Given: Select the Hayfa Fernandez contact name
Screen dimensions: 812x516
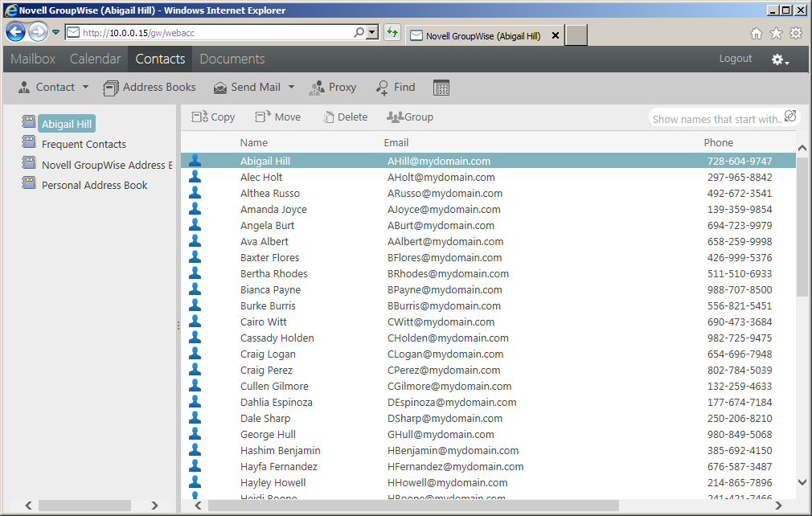Looking at the screenshot, I should point(279,466).
